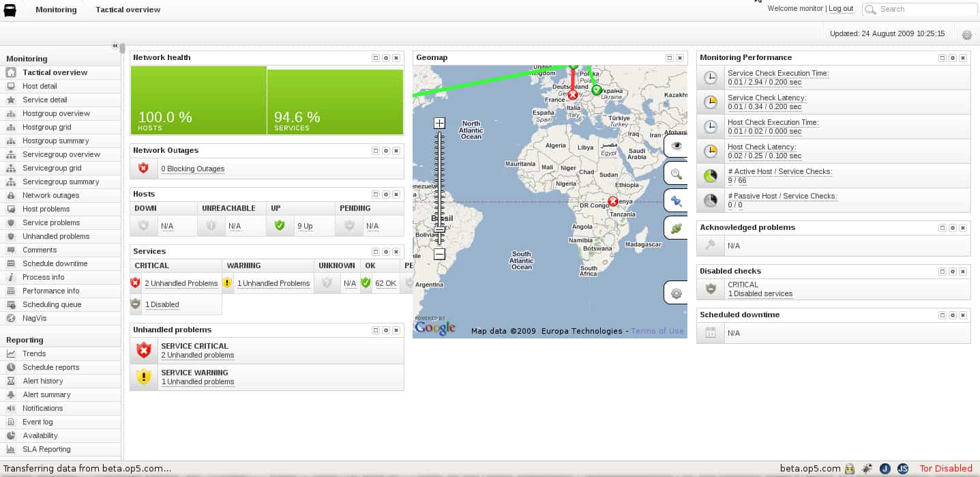
Task: Click Tor Disabled in status bar
Action: (x=945, y=469)
